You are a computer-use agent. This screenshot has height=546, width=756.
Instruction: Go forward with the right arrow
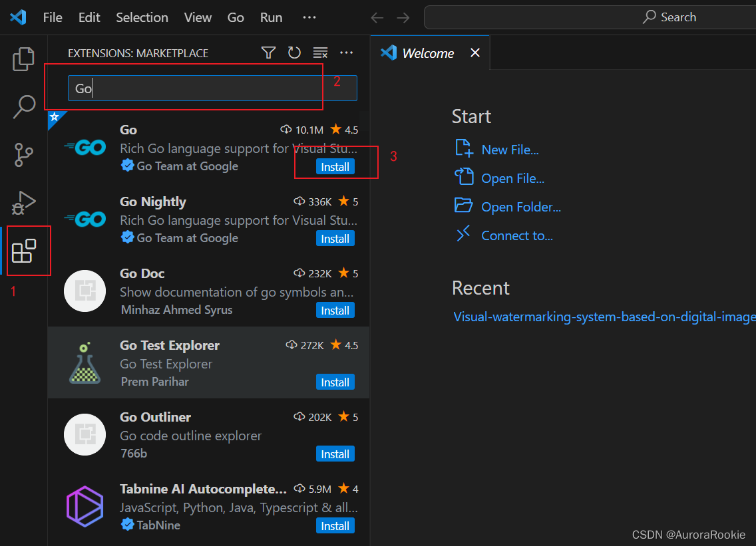[403, 18]
